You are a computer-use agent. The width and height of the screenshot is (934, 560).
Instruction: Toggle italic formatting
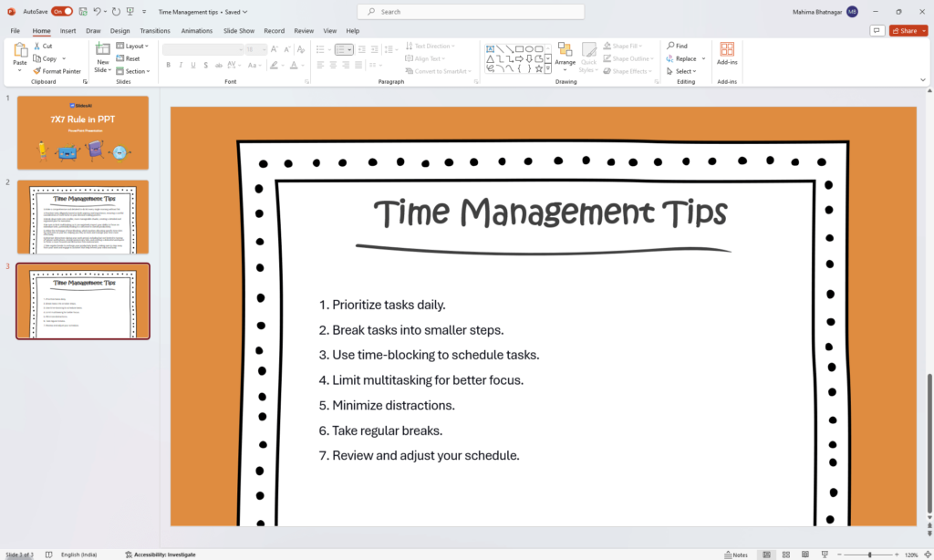point(180,65)
